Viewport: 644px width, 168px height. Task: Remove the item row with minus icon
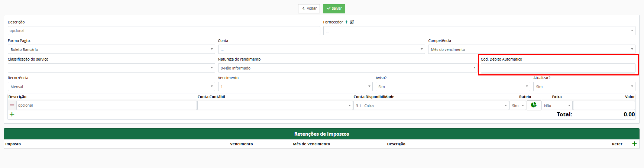click(12, 105)
